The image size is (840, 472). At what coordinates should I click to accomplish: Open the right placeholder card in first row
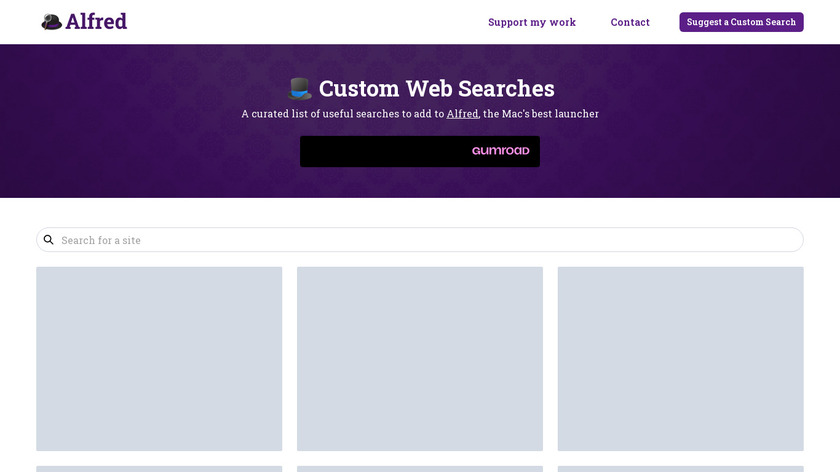click(x=680, y=358)
